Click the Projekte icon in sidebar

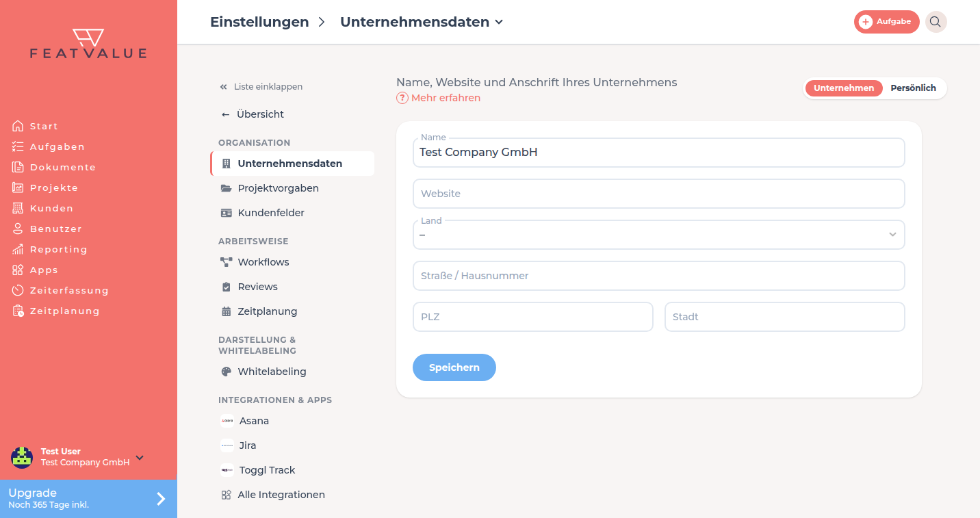pyautogui.click(x=18, y=187)
